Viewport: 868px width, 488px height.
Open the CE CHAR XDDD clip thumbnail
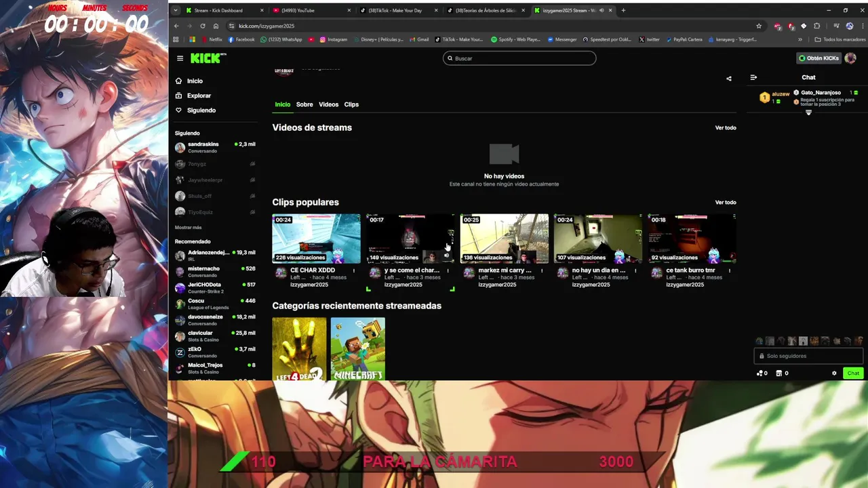point(317,239)
